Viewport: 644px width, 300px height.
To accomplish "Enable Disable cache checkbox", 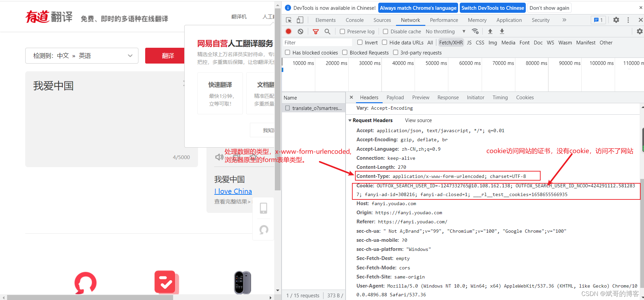I will (386, 31).
